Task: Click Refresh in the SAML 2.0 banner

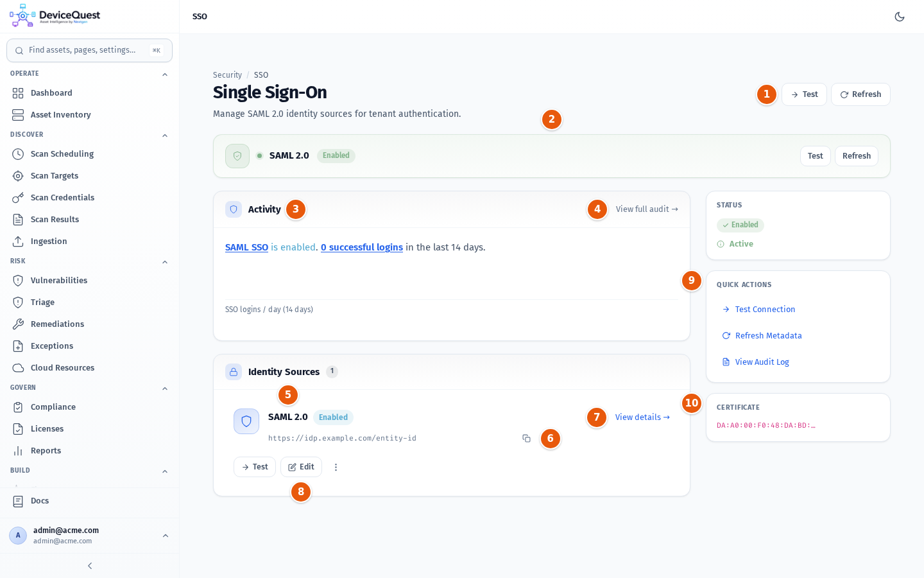Action: click(857, 156)
